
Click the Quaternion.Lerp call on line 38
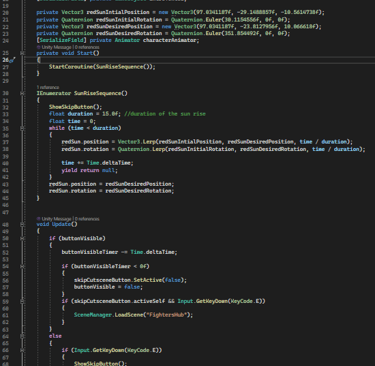tap(141, 149)
